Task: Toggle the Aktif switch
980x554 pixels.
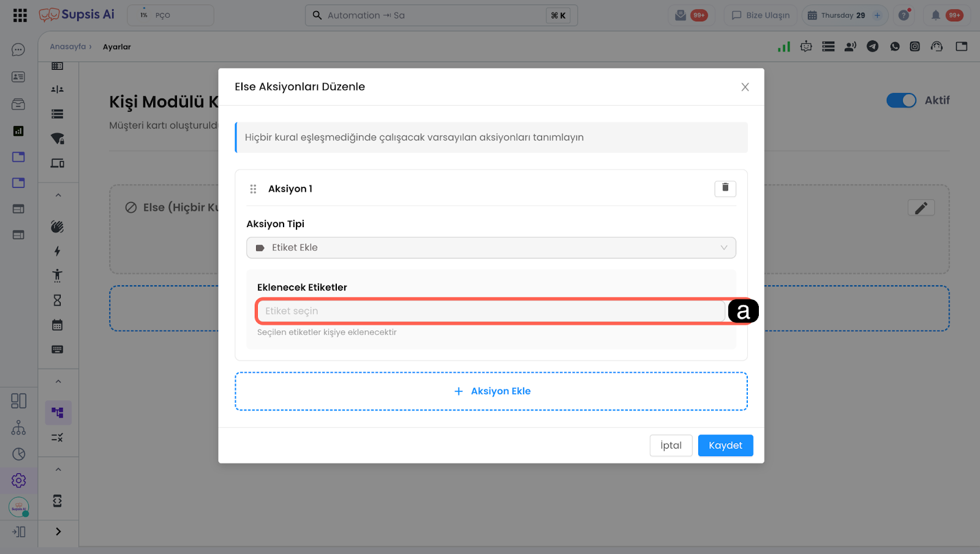Action: click(901, 100)
